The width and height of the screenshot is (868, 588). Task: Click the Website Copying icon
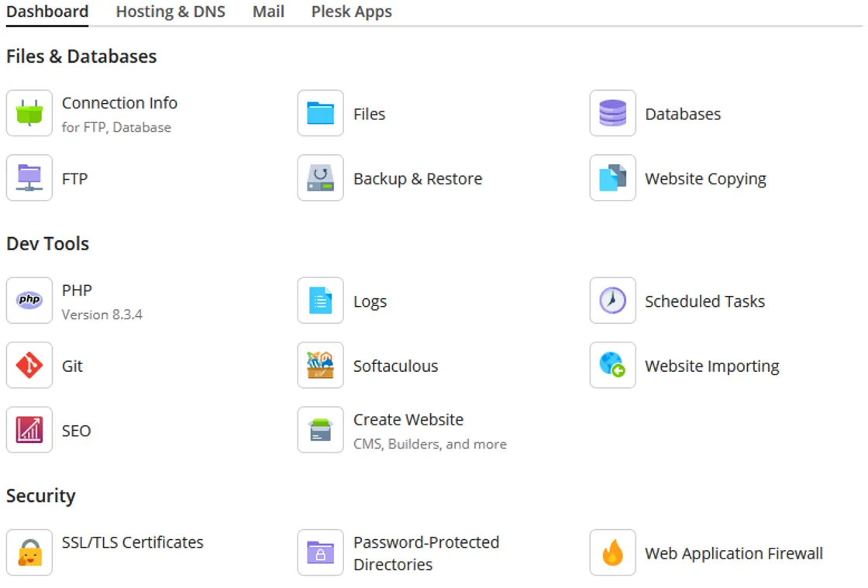pyautogui.click(x=613, y=178)
